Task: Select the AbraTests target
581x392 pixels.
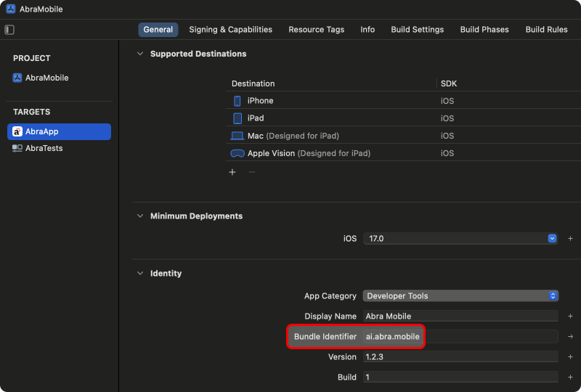Action: tap(38, 148)
